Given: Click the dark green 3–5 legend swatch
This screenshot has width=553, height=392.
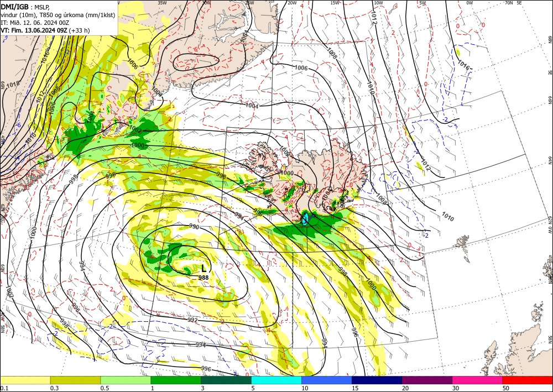Looking at the screenshot, I should pyautogui.click(x=226, y=380).
